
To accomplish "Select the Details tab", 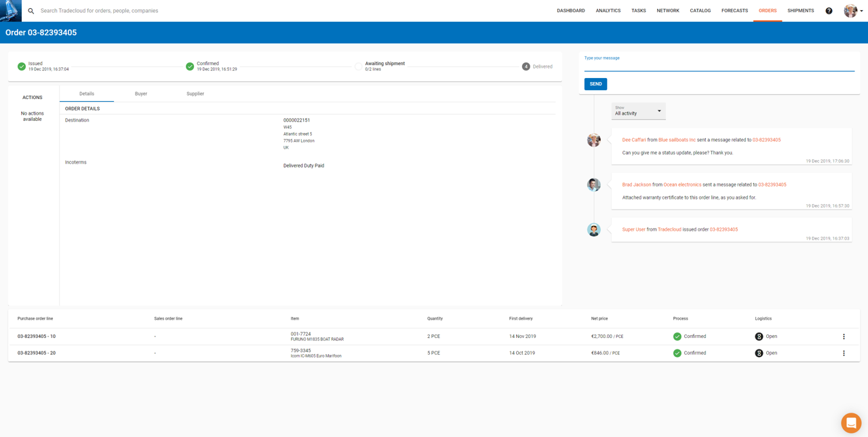I will click(87, 94).
